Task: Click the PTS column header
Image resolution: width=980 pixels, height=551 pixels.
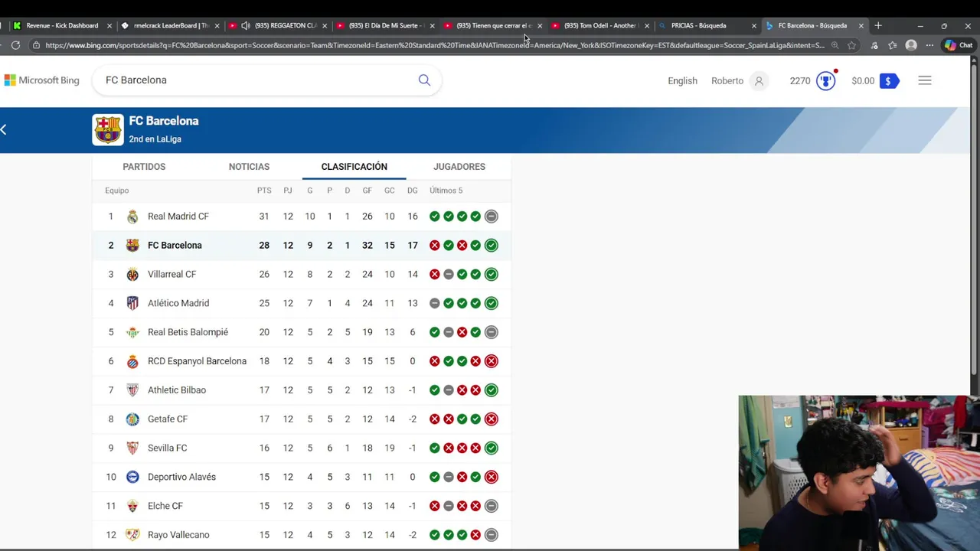Action: tap(264, 191)
